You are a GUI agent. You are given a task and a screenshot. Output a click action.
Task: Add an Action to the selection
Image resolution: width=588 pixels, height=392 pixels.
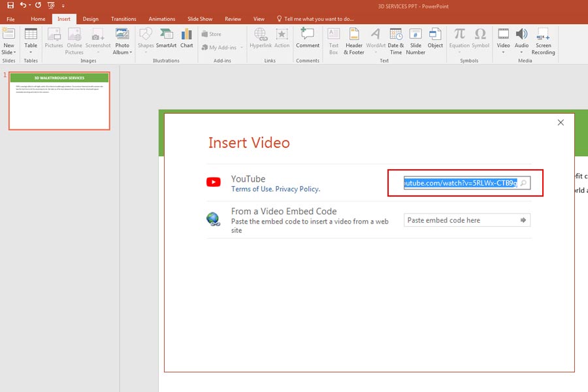coord(282,39)
